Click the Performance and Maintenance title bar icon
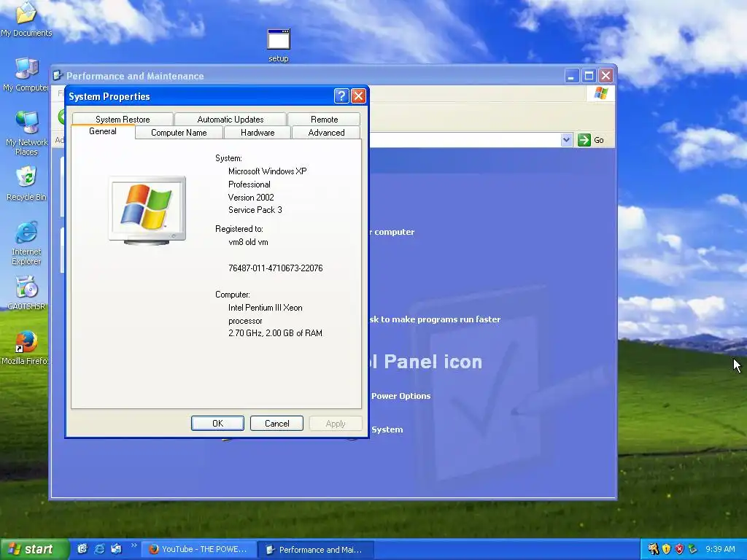 coord(58,75)
